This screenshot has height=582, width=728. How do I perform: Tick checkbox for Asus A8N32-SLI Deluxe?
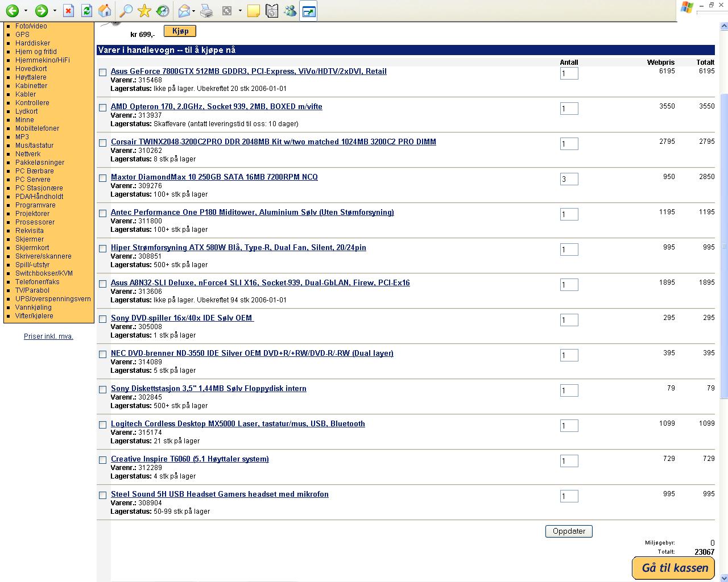tap(103, 284)
